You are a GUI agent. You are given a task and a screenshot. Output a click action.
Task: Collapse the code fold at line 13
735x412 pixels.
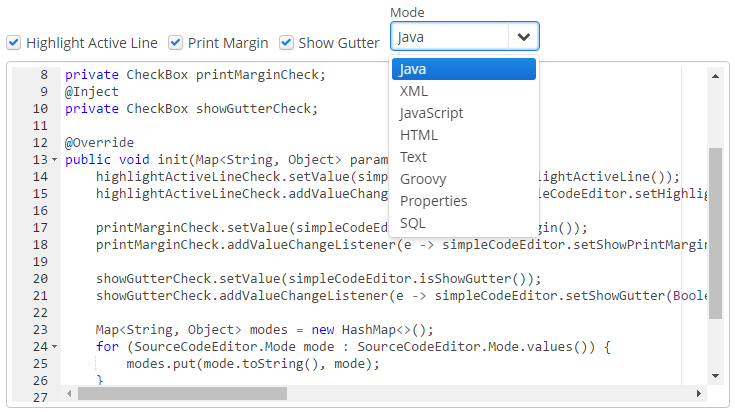coord(54,160)
